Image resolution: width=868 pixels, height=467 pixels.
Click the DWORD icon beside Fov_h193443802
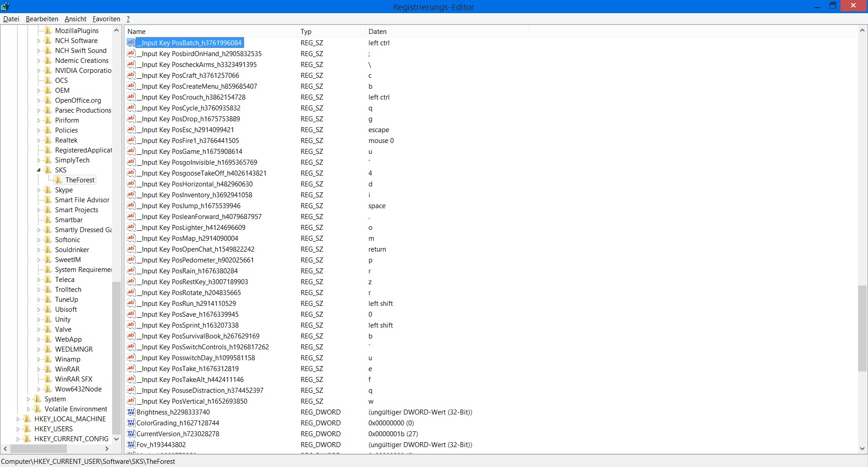coord(131,445)
